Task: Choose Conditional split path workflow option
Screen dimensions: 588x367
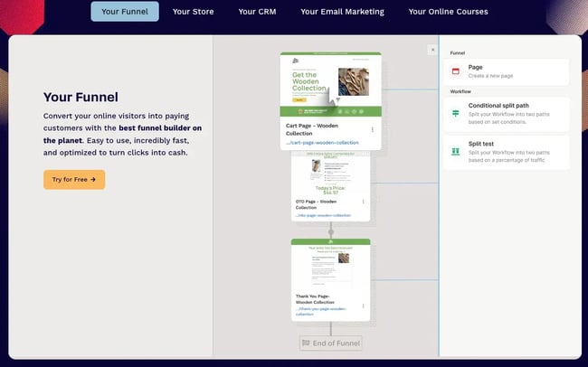Action: point(507,114)
